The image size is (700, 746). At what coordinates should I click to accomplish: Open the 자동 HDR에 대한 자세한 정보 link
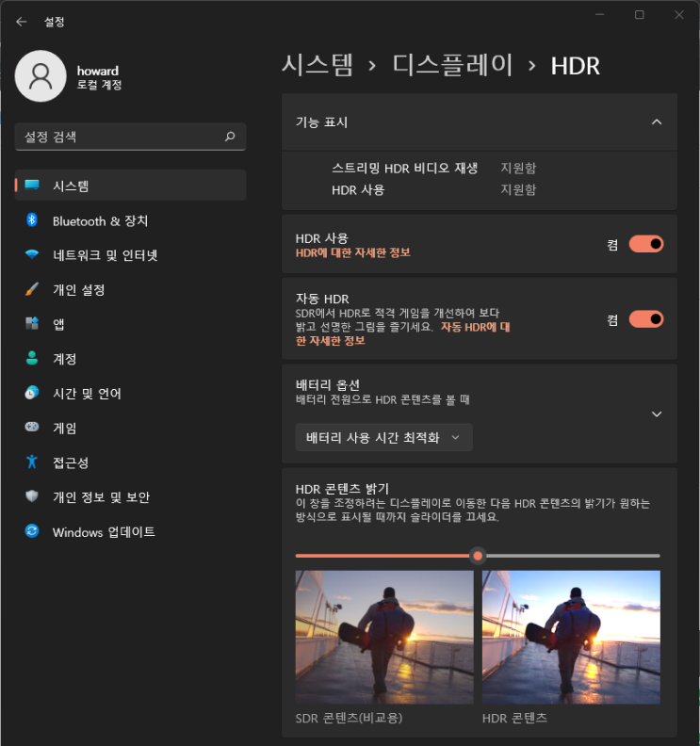[475, 327]
